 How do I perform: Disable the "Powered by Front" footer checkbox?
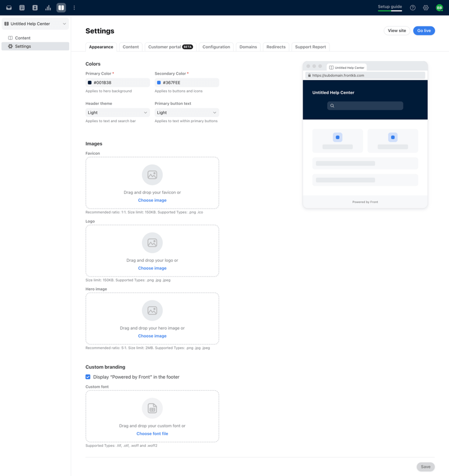pos(88,377)
